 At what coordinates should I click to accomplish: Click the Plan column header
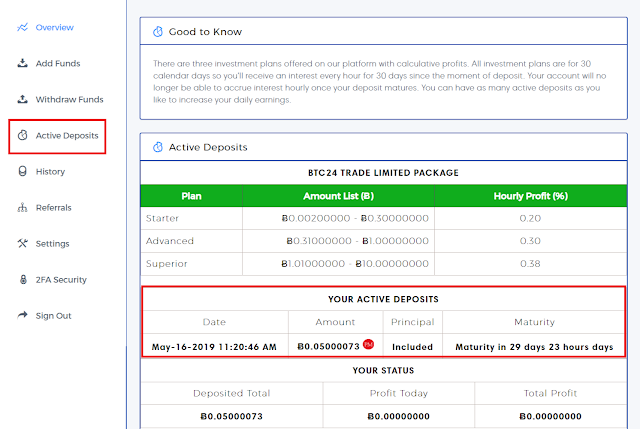(x=191, y=196)
